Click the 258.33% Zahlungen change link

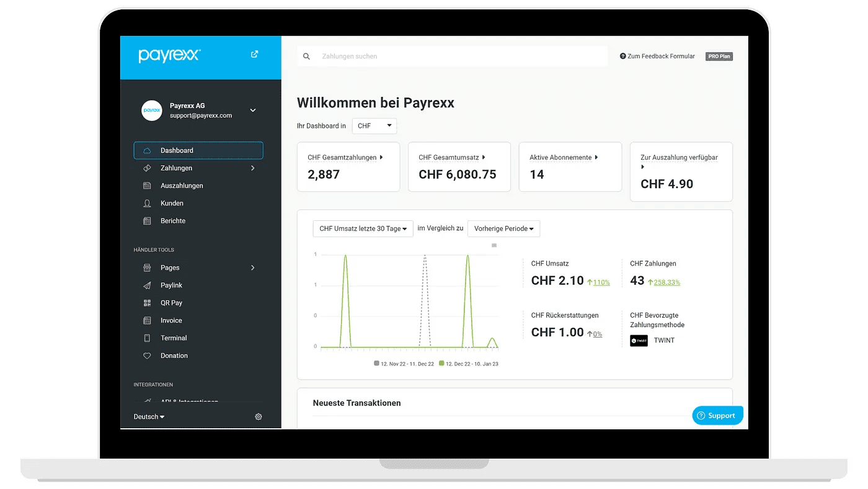667,282
